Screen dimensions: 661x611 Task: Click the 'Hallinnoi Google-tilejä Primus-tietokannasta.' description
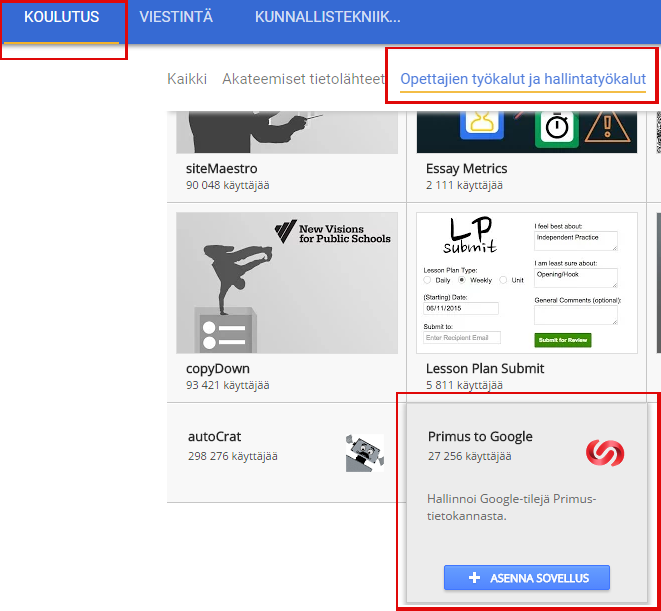[511, 507]
